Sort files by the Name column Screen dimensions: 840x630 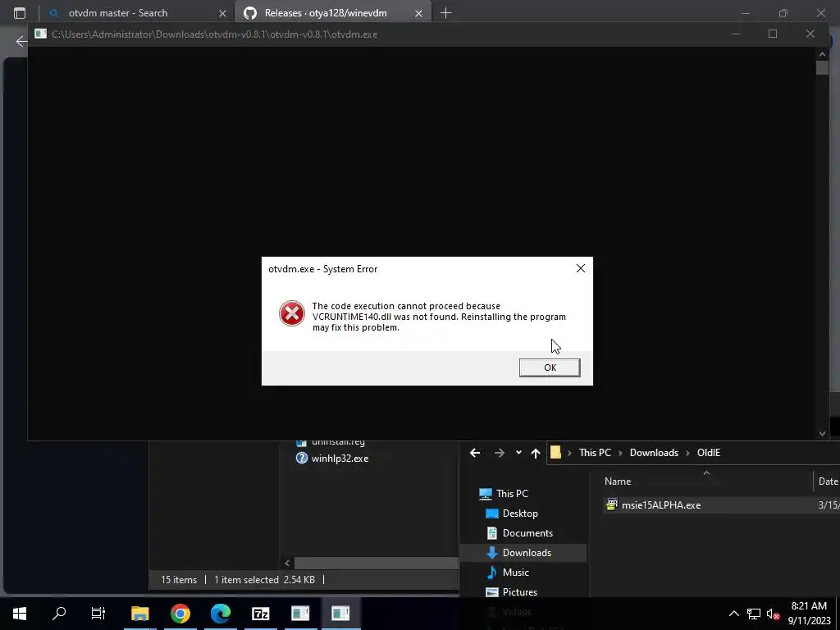pyautogui.click(x=618, y=482)
